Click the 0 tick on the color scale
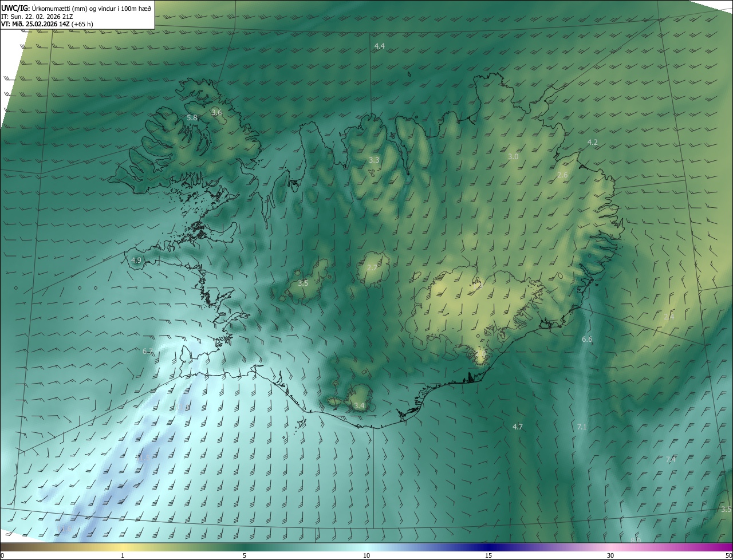 tap(2, 555)
